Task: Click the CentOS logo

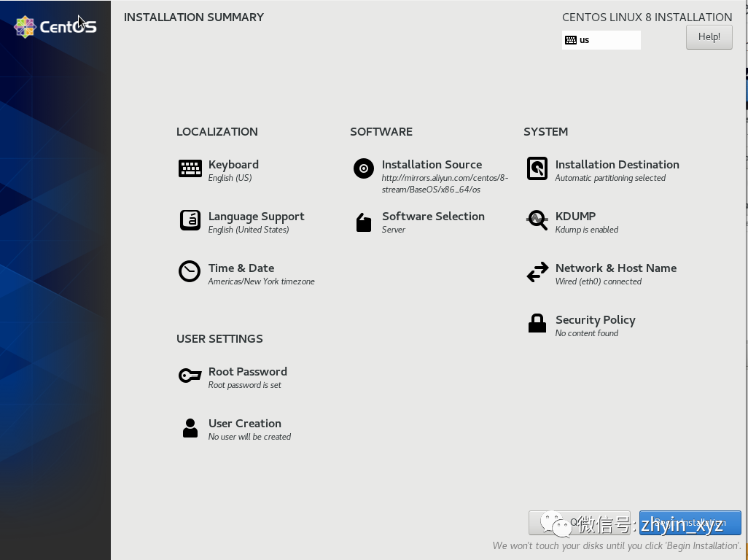Action: click(x=55, y=27)
